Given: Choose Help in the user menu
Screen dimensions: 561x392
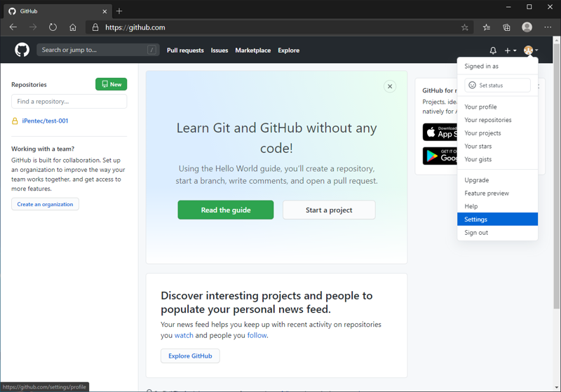Looking at the screenshot, I should (x=497, y=206).
